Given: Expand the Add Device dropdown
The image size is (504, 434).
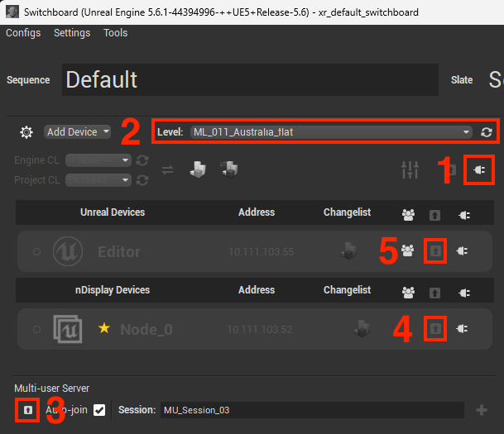Looking at the screenshot, I should pos(77,132).
